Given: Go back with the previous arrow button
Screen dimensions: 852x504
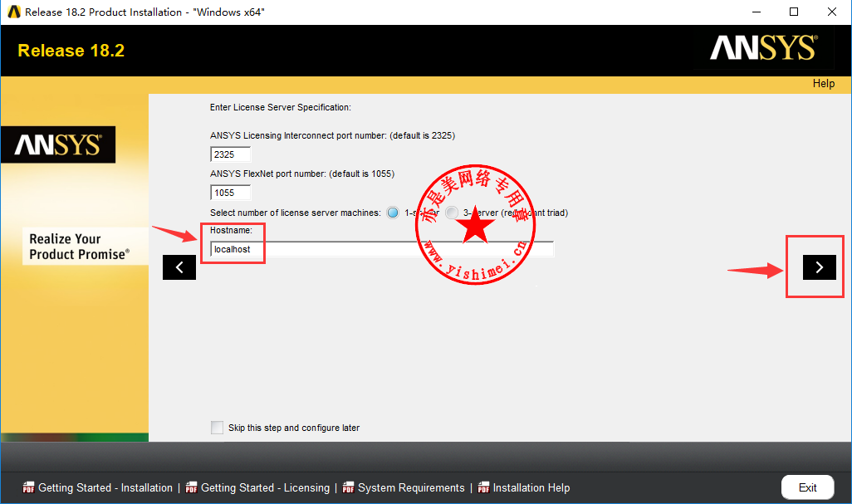Looking at the screenshot, I should coord(179,267).
